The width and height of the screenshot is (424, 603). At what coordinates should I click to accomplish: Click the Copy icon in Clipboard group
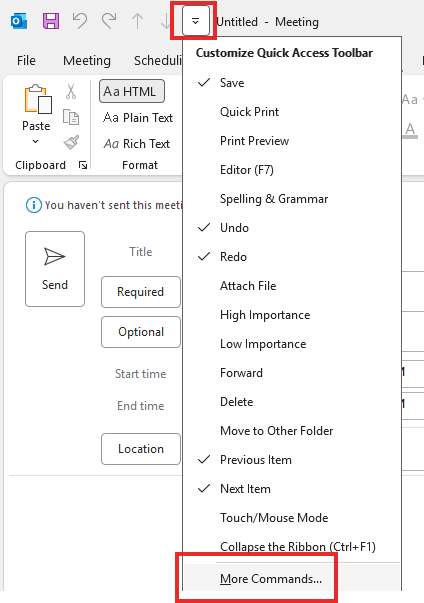71,117
